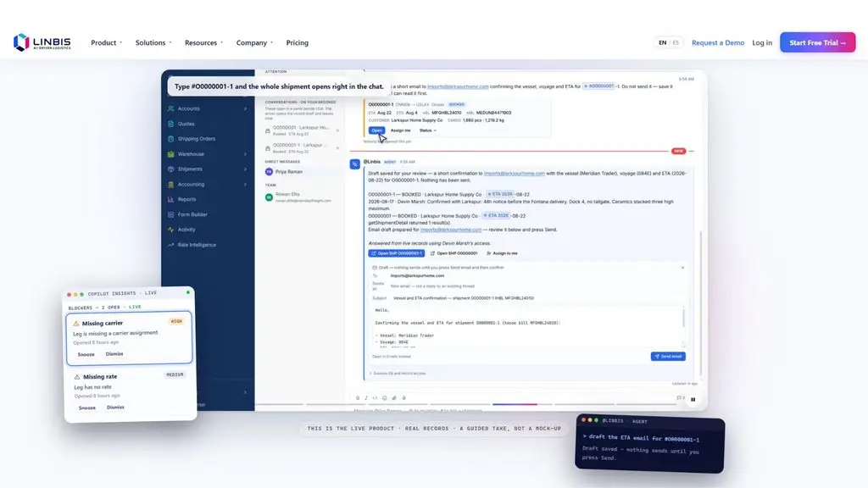Click the Quotes document icon

pos(170,124)
